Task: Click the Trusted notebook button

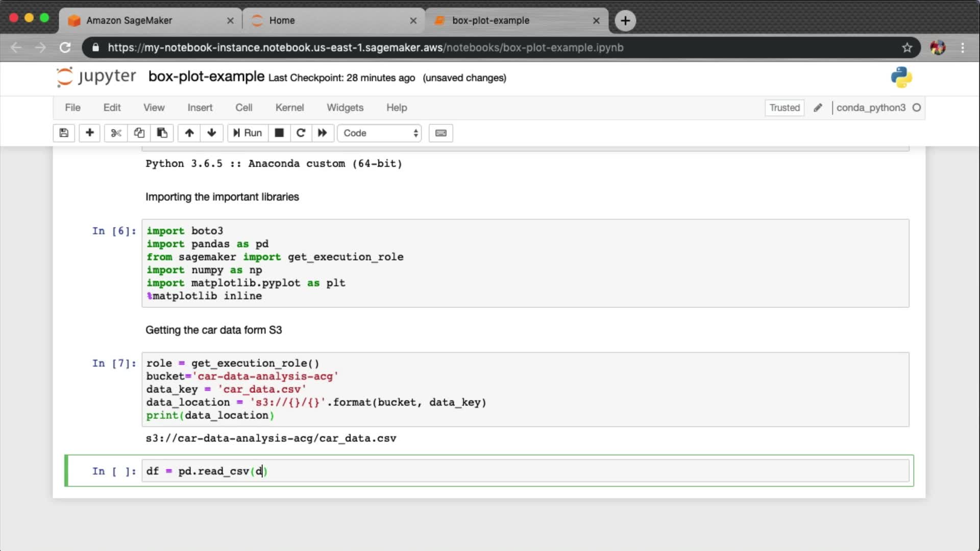Action: (x=785, y=108)
